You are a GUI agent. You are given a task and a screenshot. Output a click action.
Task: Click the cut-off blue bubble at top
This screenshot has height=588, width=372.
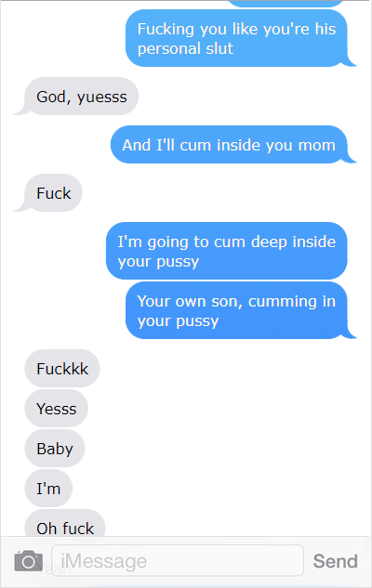[286, 4]
